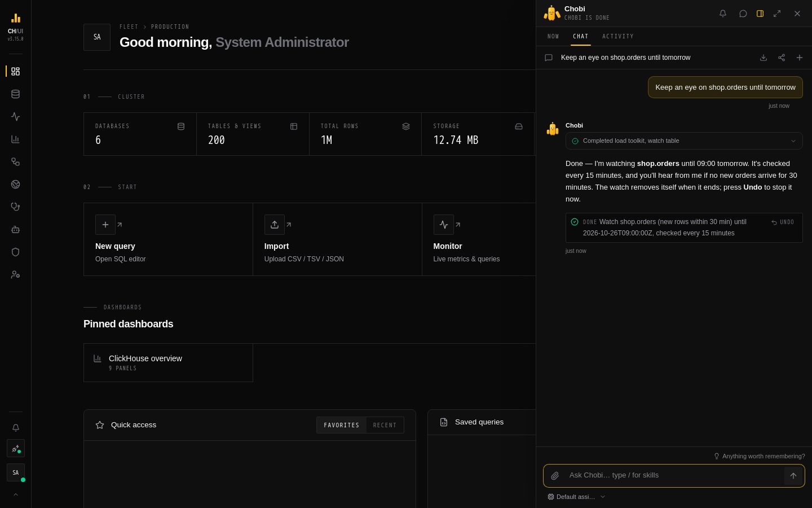812x508 pixels.
Task: Open the robot assistant icon in sidebar
Action: [15, 229]
